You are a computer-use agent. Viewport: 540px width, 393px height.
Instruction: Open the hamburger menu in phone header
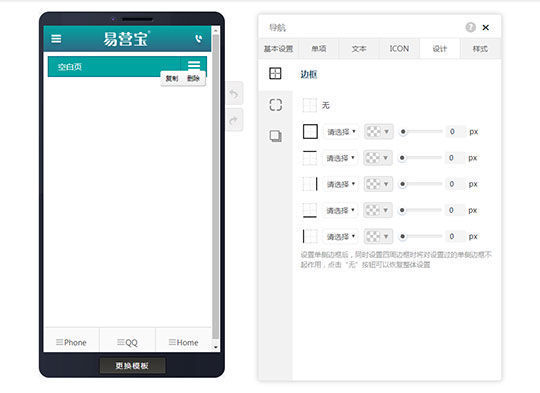(x=56, y=39)
